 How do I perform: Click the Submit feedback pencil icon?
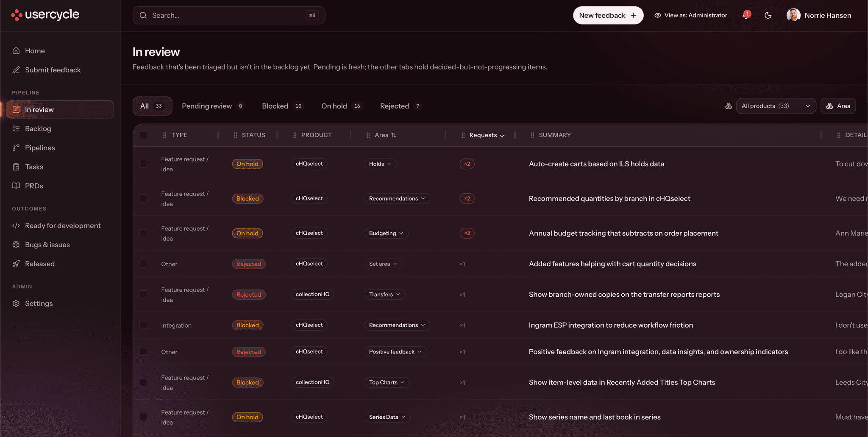tap(16, 70)
